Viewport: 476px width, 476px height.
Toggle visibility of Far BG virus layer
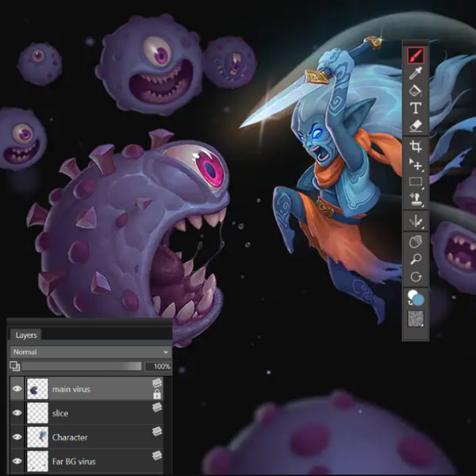coord(17,461)
